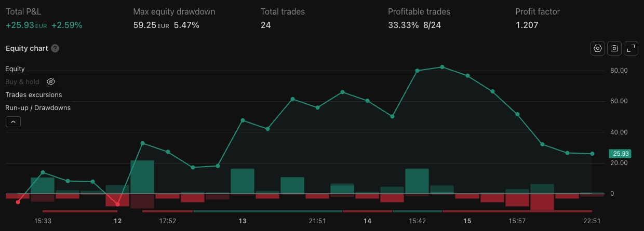Click the 25.93 current equity price label

620,154
